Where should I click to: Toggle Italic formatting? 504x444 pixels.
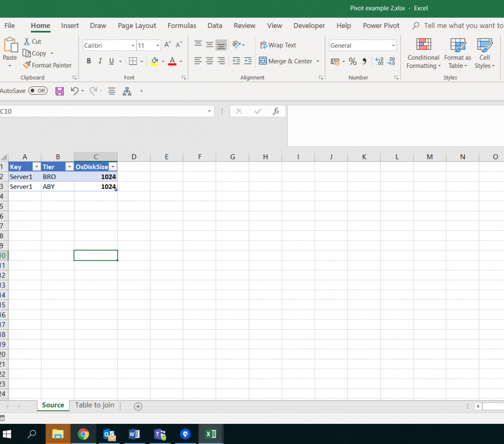coord(100,61)
